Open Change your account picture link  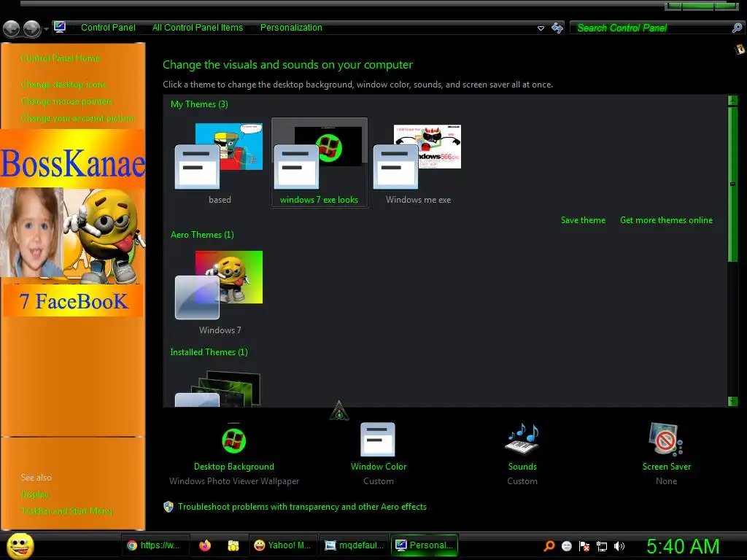click(77, 117)
